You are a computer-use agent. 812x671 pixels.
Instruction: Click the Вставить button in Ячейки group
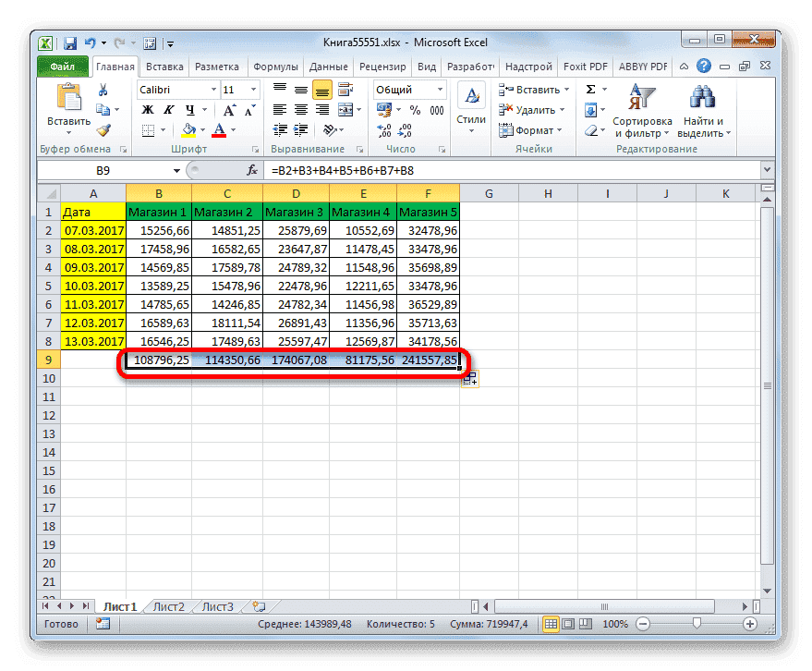click(539, 89)
